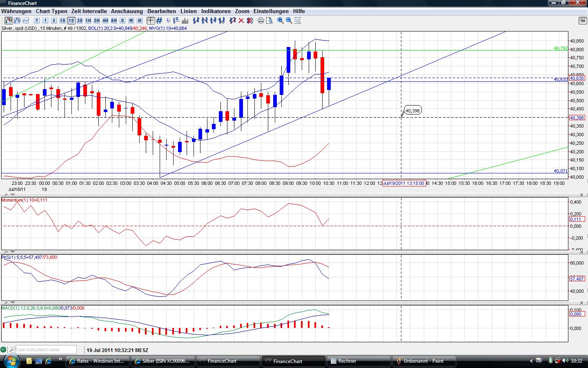Click the printer icon
The height and width of the screenshot is (368, 588).
[261, 20]
